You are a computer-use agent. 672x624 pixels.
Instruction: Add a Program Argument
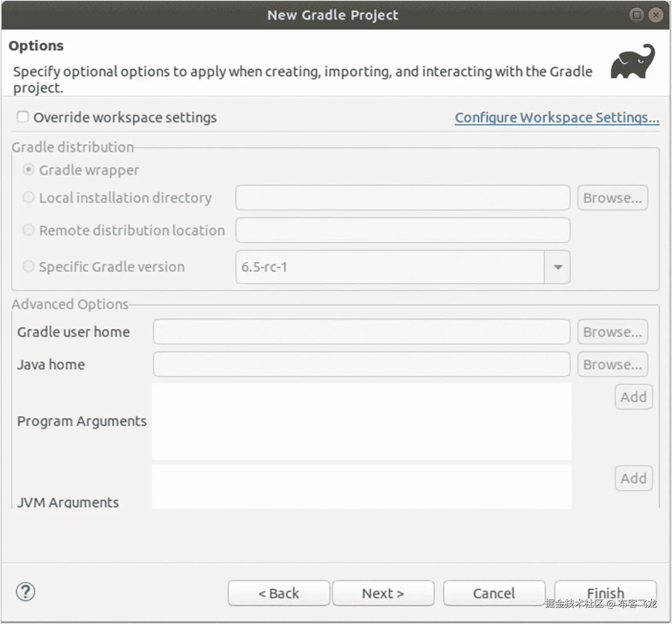[634, 397]
